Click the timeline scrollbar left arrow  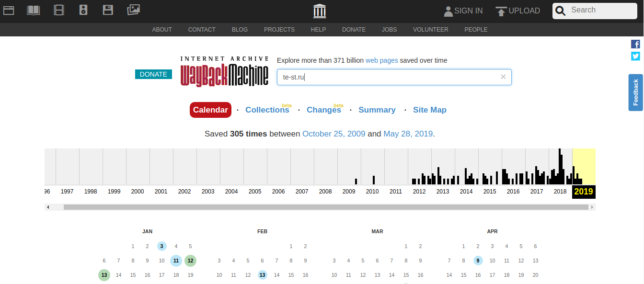47,207
